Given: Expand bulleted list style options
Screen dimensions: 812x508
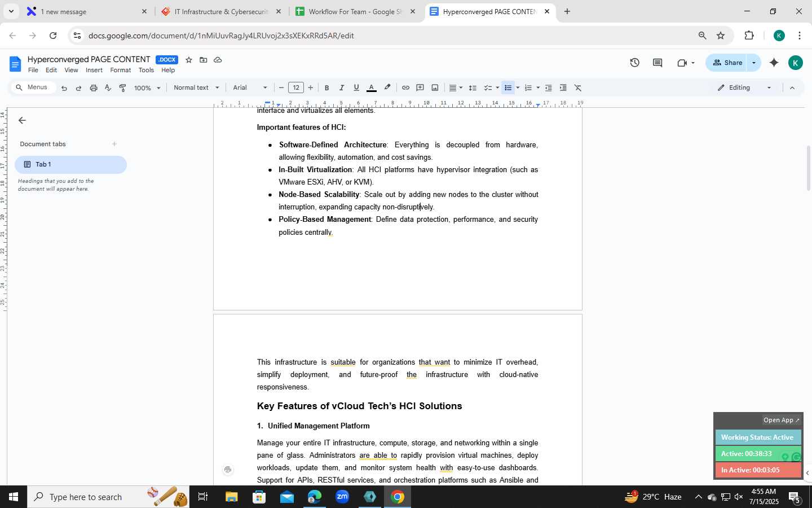Looking at the screenshot, I should [518, 88].
